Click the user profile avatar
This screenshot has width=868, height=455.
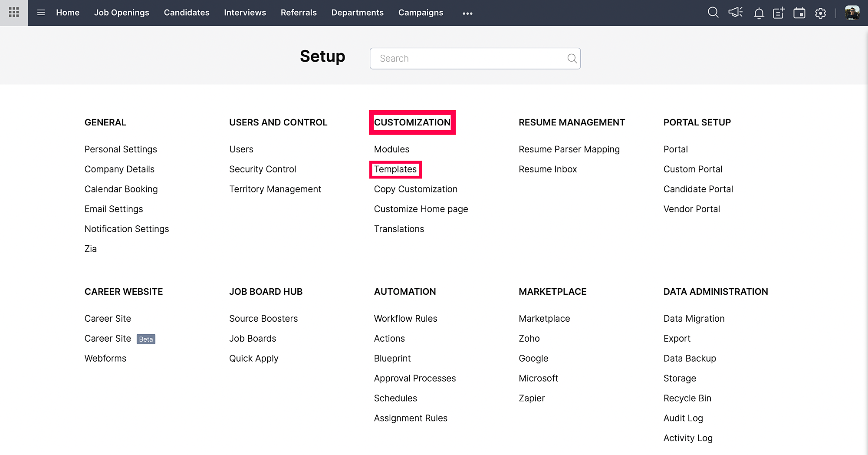(852, 13)
